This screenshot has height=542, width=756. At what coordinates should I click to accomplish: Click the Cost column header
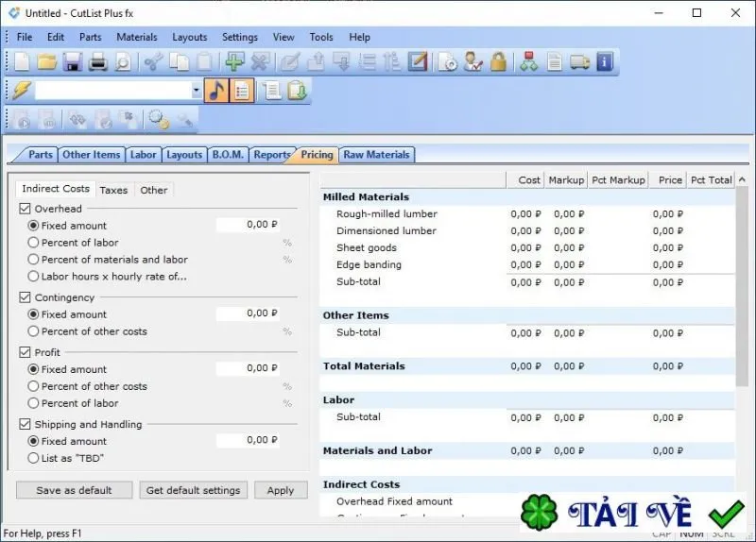[525, 180]
